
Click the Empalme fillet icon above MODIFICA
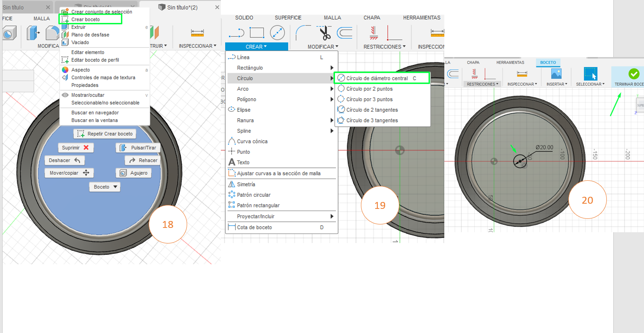[53, 33]
